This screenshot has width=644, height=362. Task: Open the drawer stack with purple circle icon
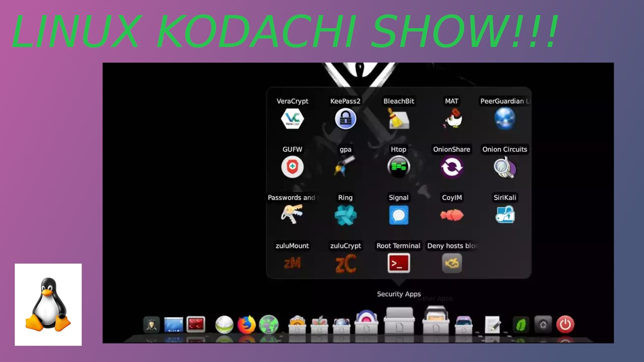click(366, 322)
